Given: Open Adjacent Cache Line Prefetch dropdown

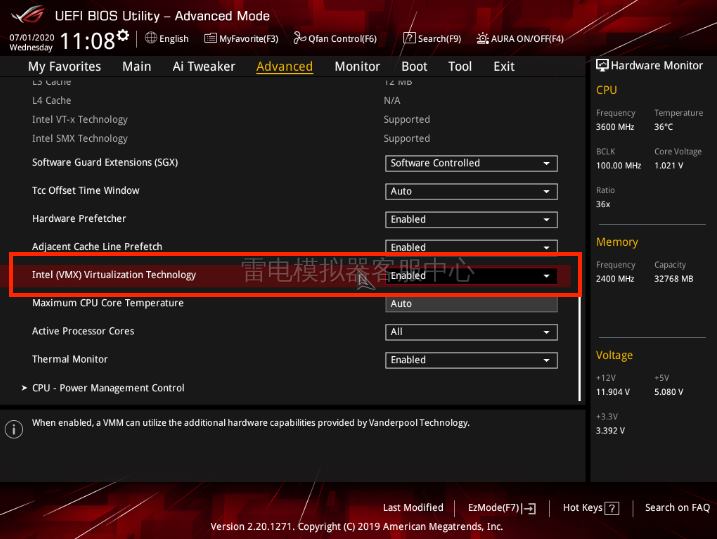Looking at the screenshot, I should [x=471, y=247].
